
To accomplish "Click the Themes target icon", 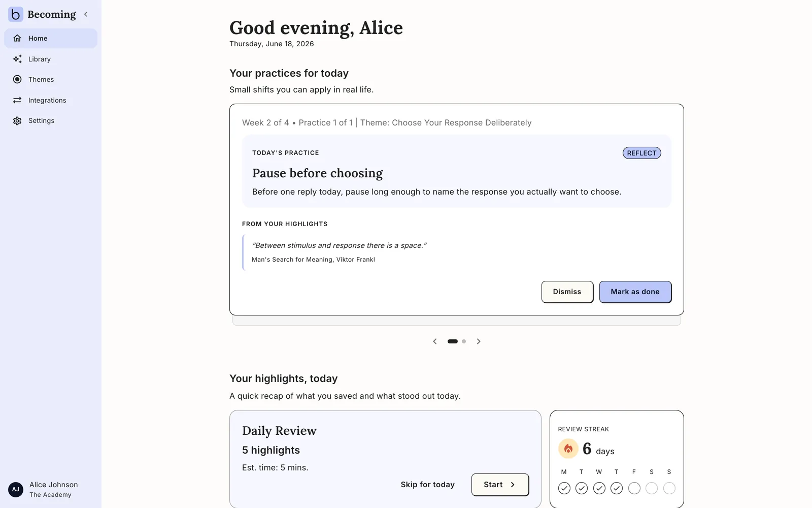I will [x=17, y=79].
